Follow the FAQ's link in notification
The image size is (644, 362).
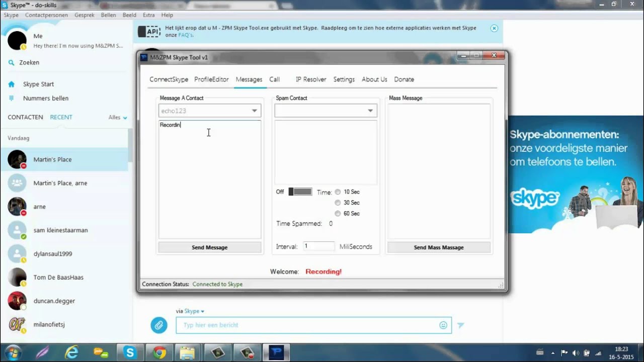tap(186, 35)
